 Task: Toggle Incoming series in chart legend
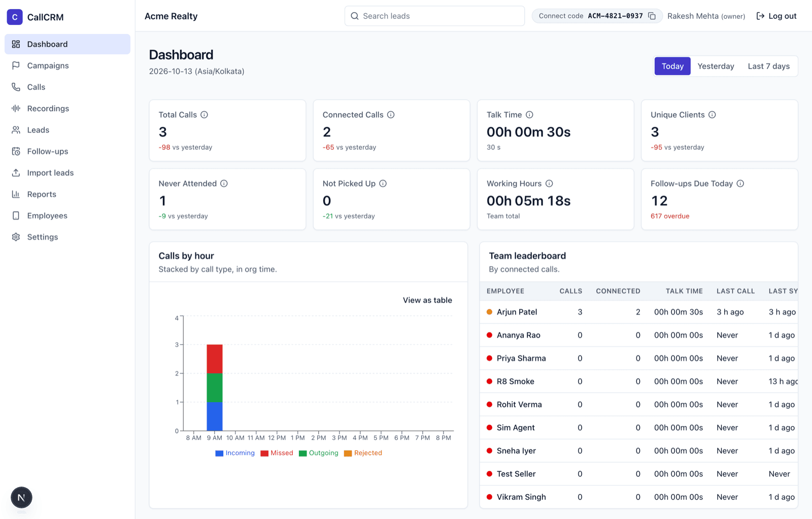point(235,453)
